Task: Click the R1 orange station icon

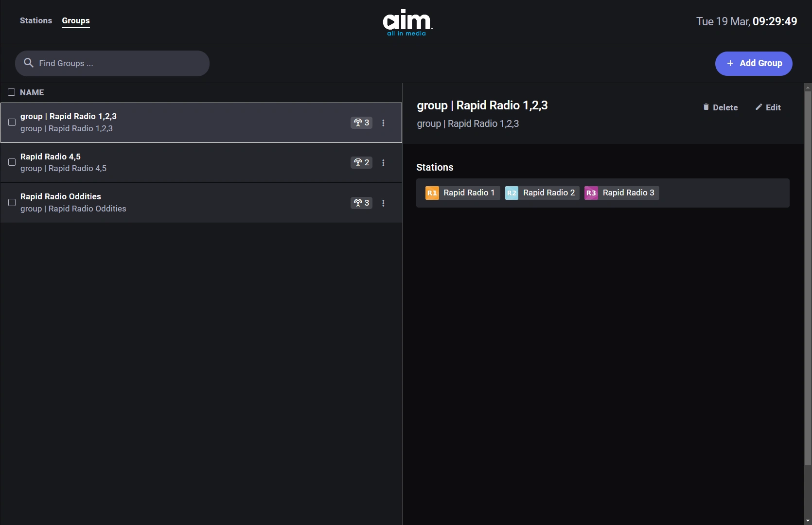Action: point(432,193)
